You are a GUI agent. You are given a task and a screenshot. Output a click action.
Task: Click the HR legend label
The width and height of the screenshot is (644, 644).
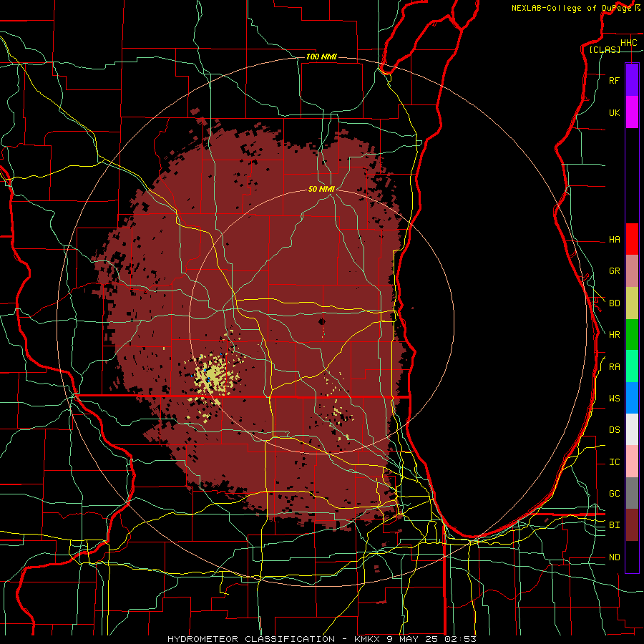[614, 335]
